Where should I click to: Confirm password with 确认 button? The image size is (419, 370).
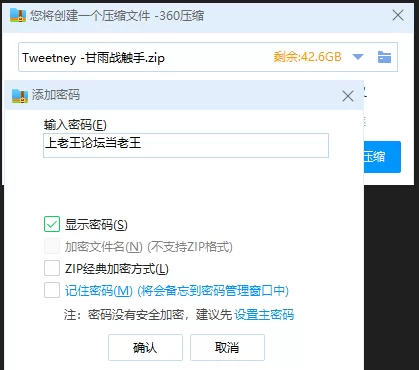[145, 347]
